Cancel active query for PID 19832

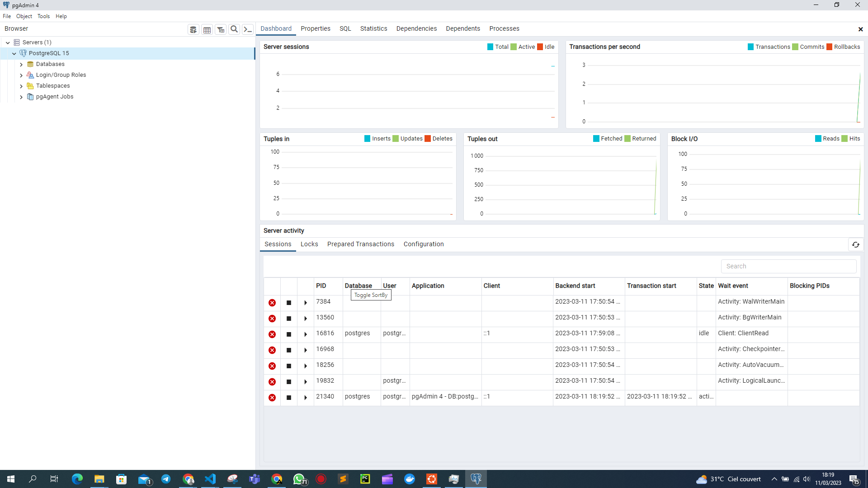pos(289,382)
